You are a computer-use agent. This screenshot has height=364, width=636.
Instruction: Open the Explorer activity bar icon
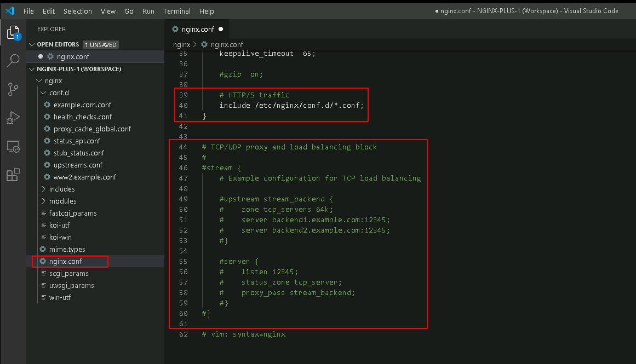pyautogui.click(x=13, y=33)
